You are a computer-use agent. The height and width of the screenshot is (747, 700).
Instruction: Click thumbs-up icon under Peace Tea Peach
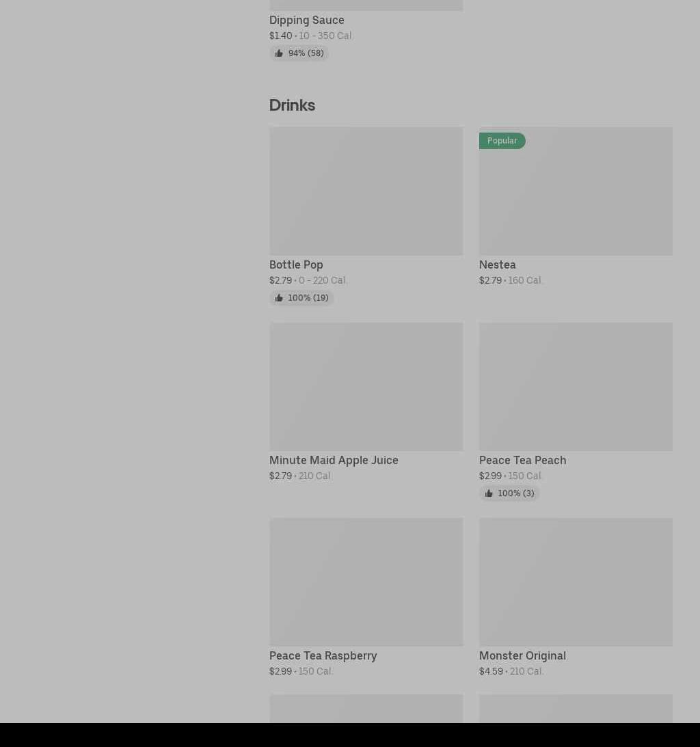[x=489, y=493]
